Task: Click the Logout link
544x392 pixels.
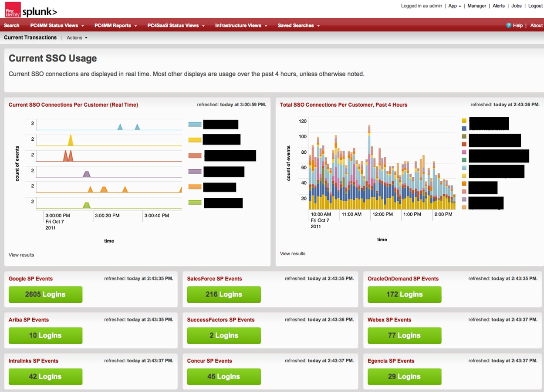Action: tap(535, 6)
